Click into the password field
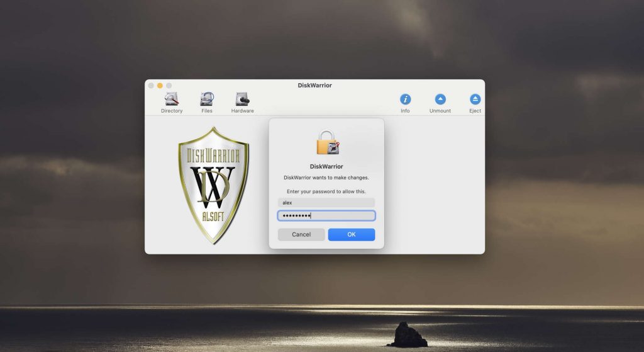Viewport: 644px width, 352px height. (326, 216)
